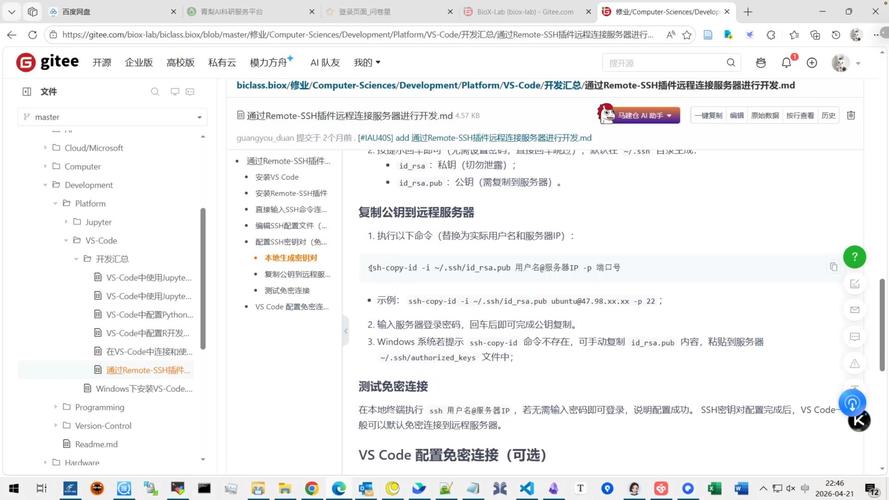Click the comment icon in right sidebar

point(854,337)
